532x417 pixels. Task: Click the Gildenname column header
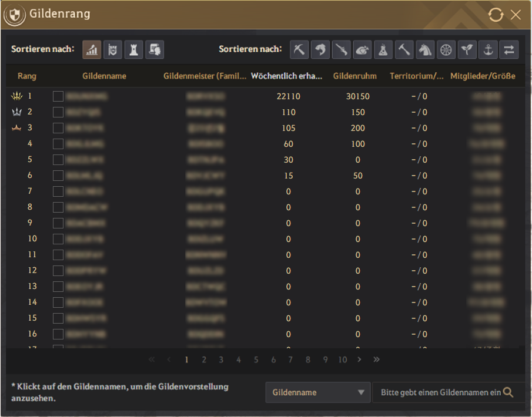click(x=104, y=76)
